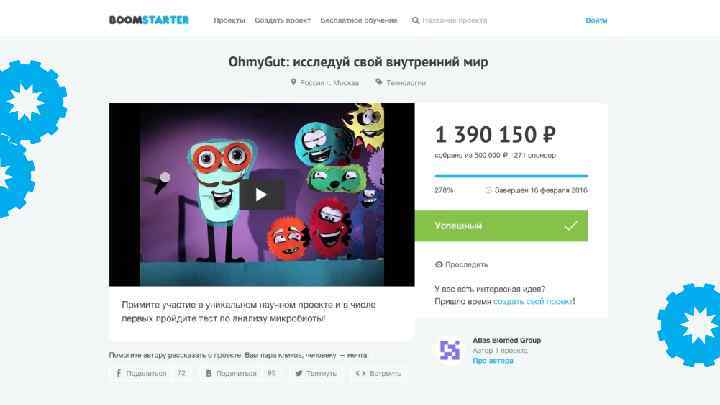Open the Проекты menu item
Screen dimensions: 720x405
click(229, 20)
